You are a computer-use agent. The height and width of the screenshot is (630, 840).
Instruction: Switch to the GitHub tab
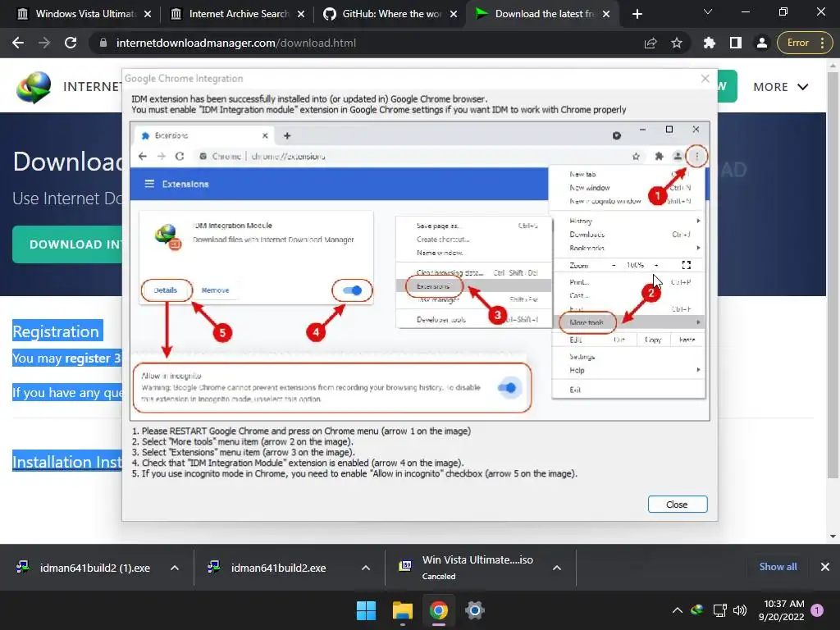387,14
